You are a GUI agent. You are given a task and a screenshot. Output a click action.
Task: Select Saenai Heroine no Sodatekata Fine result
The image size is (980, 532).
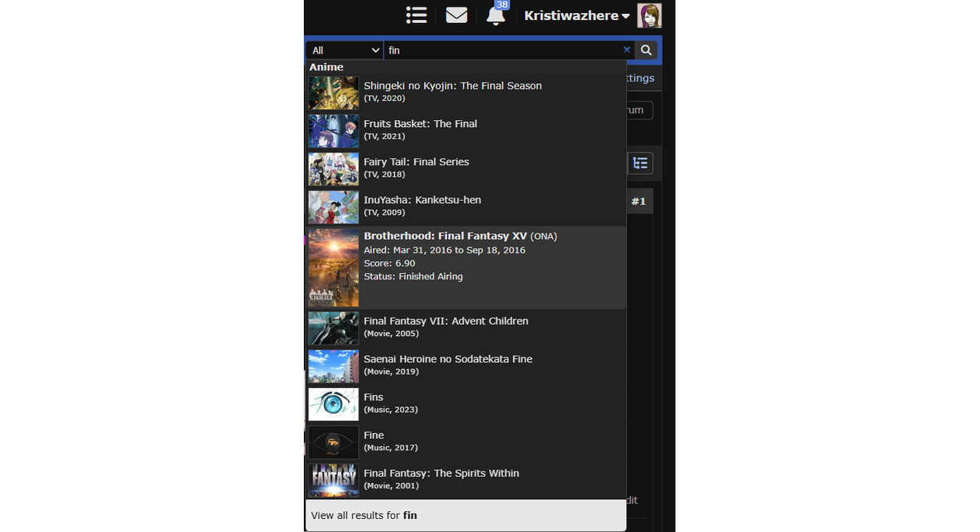(466, 367)
